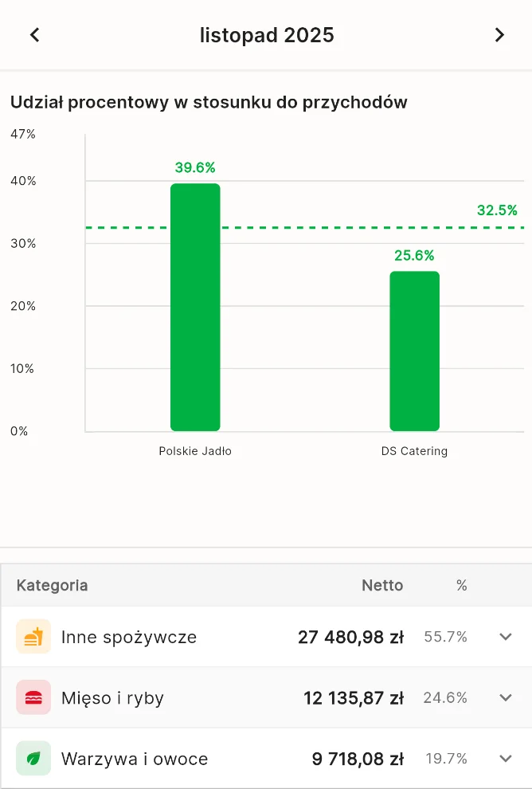The width and height of the screenshot is (532, 789).
Task: Expand the Mięso i ryby category details
Action: (x=505, y=697)
